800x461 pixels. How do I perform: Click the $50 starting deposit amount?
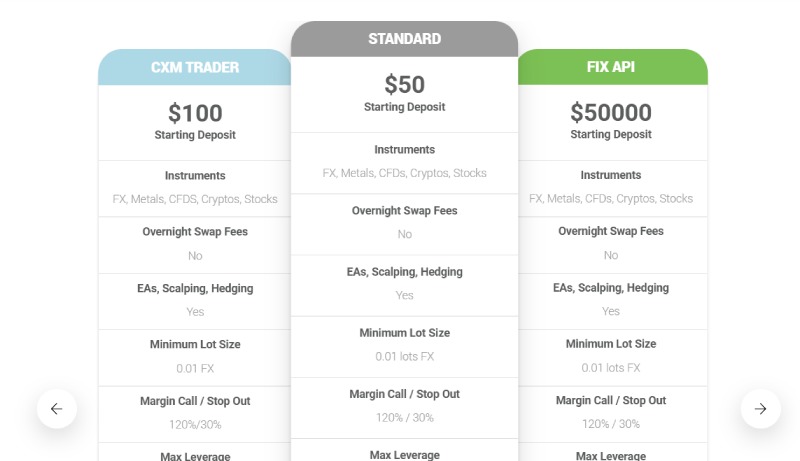[405, 84]
